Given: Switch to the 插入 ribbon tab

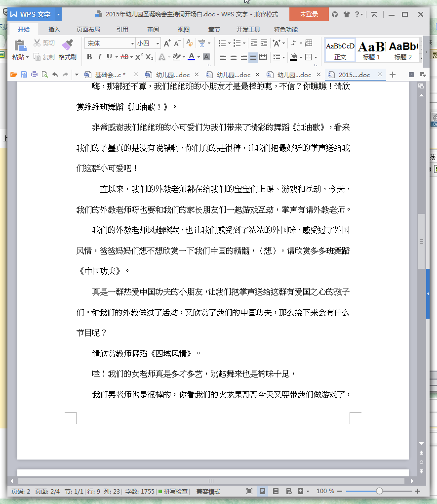Looking at the screenshot, I should coord(54,30).
